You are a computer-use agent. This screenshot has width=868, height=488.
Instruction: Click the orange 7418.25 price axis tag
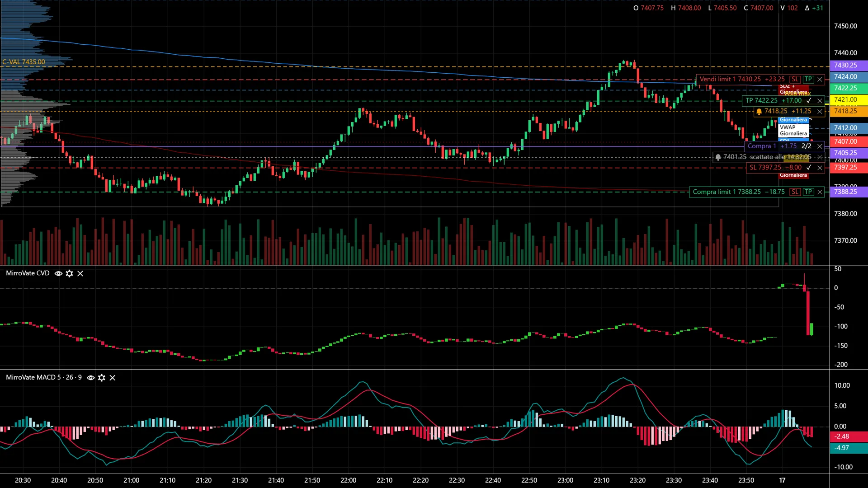click(849, 111)
